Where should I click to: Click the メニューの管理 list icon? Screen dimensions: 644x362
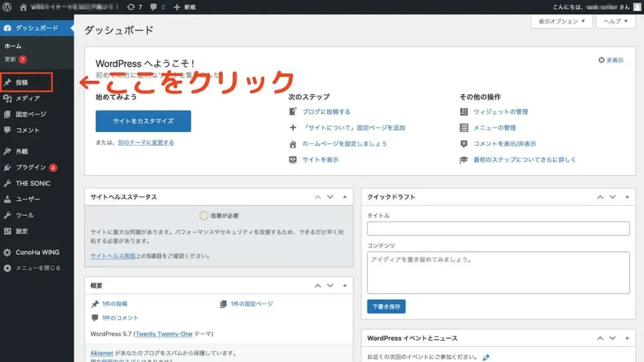point(464,128)
